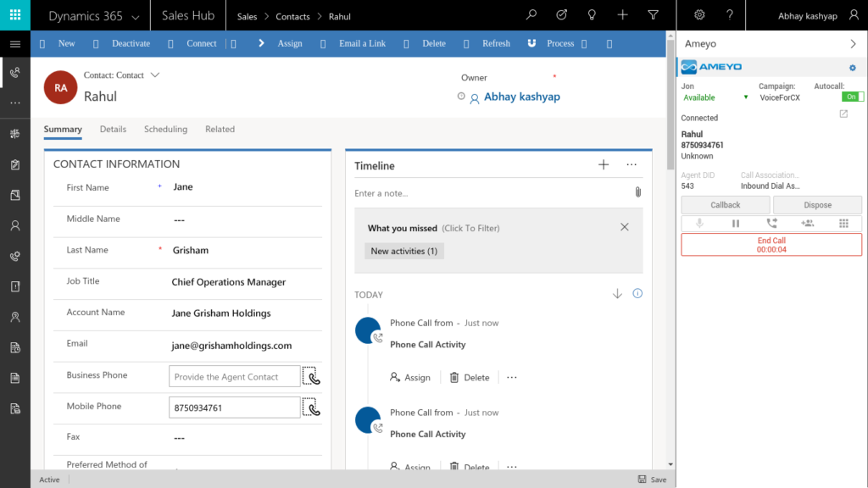This screenshot has height=488, width=868.
Task: Switch to the Details tab
Action: coord(113,129)
